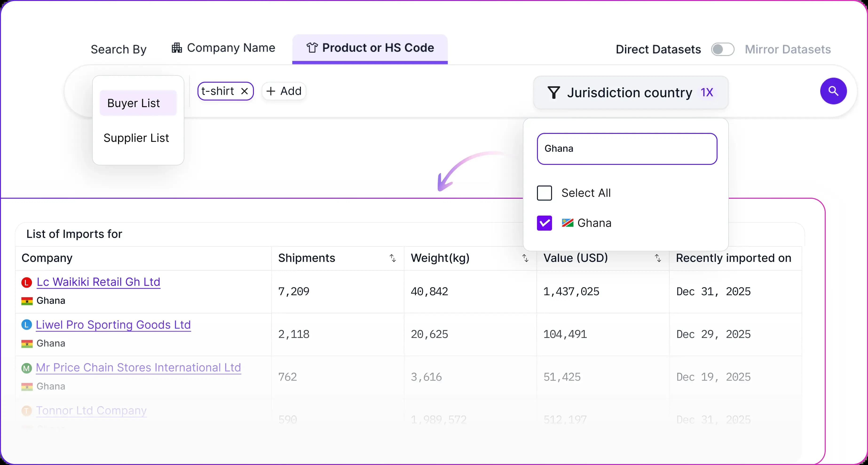Viewport: 868px width, 465px height.
Task: Sort by Shipments column arrows
Action: click(393, 258)
